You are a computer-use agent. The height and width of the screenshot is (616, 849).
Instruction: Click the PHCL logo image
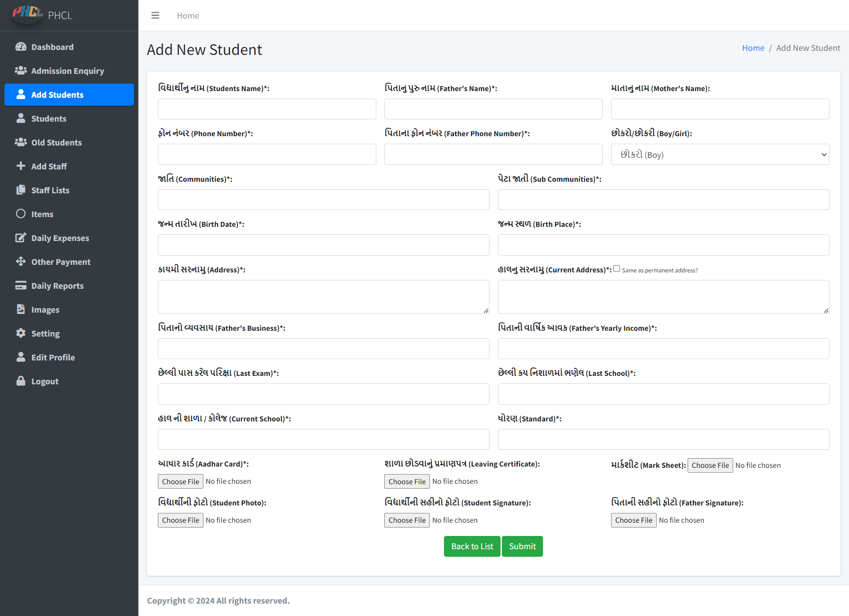[x=27, y=14]
